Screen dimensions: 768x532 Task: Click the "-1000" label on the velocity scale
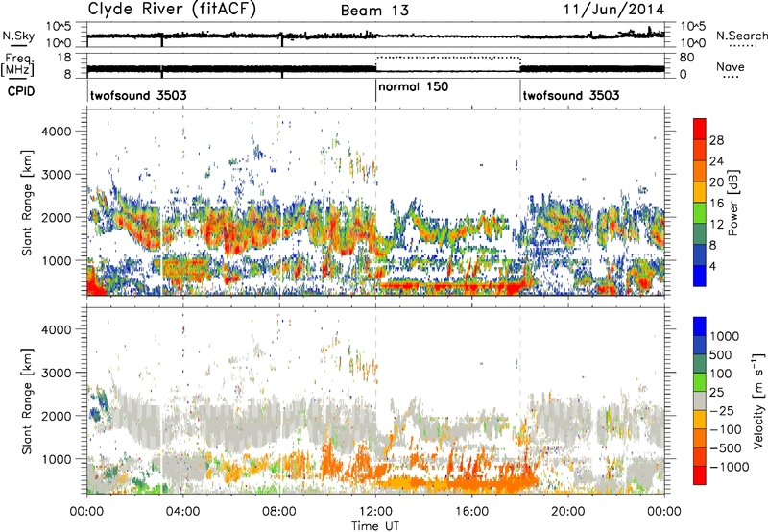pyautogui.click(x=730, y=467)
